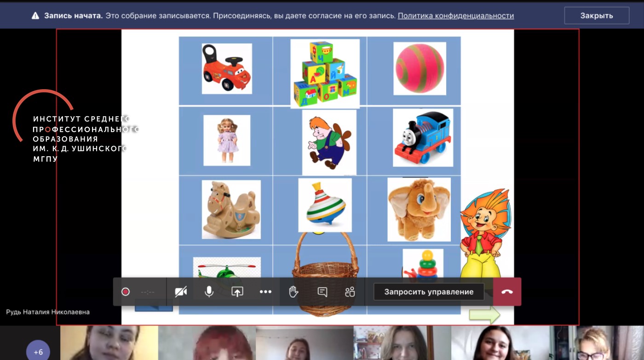This screenshot has width=644, height=360.
Task: Turn on the camera in meeting toolbar
Action: (x=181, y=292)
